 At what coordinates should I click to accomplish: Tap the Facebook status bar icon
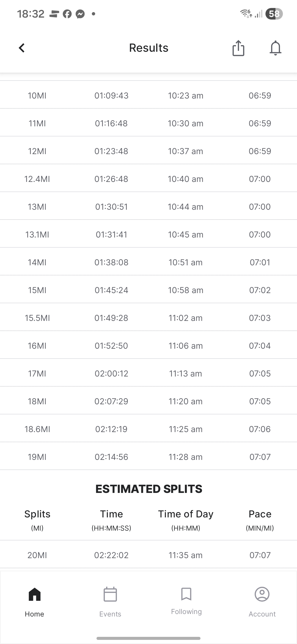[x=67, y=14]
